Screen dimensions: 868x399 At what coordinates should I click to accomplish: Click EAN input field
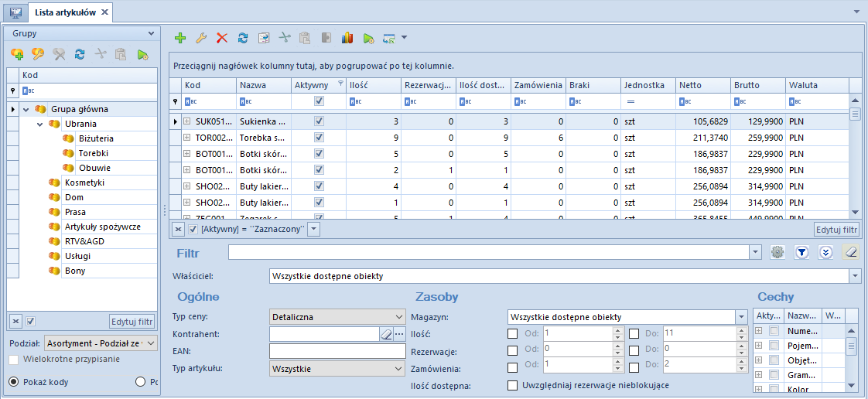point(337,351)
